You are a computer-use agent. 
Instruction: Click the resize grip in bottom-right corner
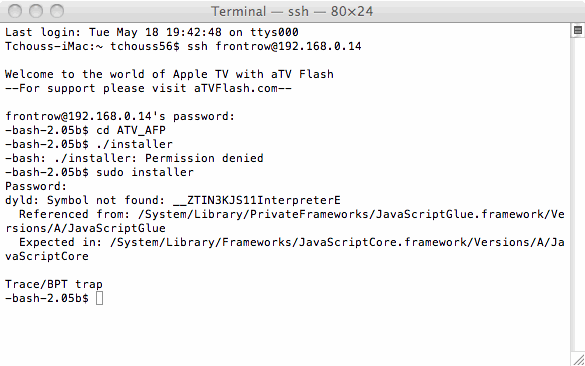point(578,360)
